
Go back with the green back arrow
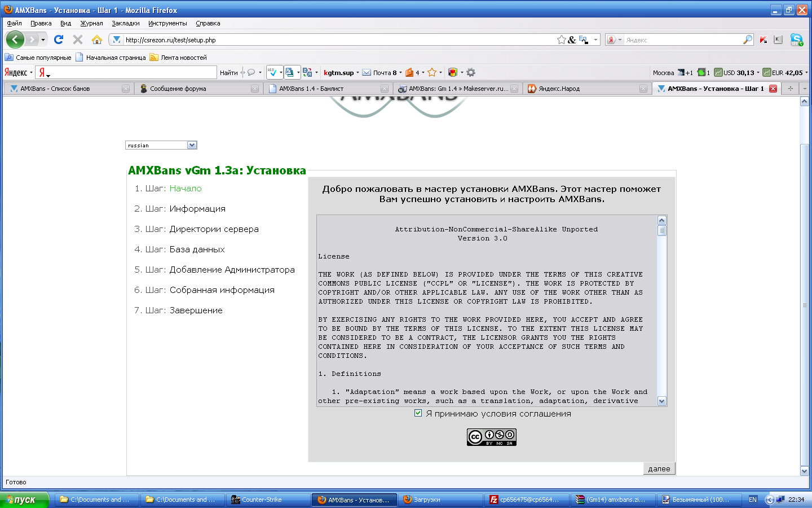click(15, 40)
